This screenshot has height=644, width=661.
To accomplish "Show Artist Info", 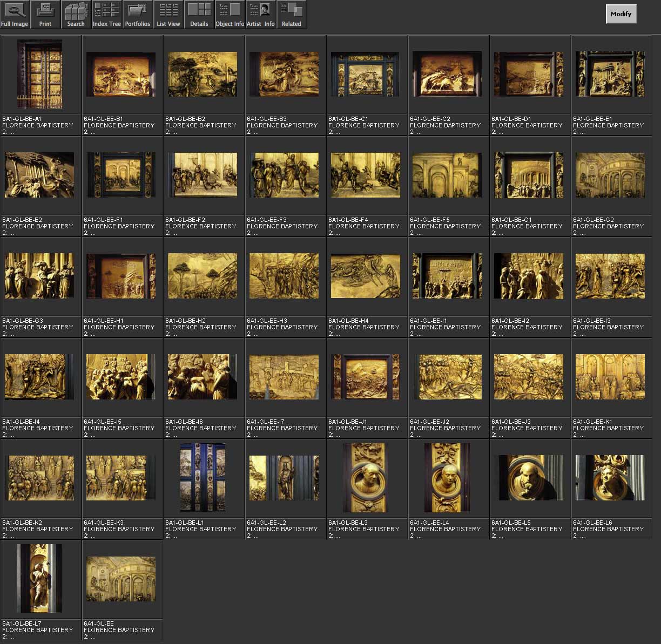I will [x=261, y=15].
